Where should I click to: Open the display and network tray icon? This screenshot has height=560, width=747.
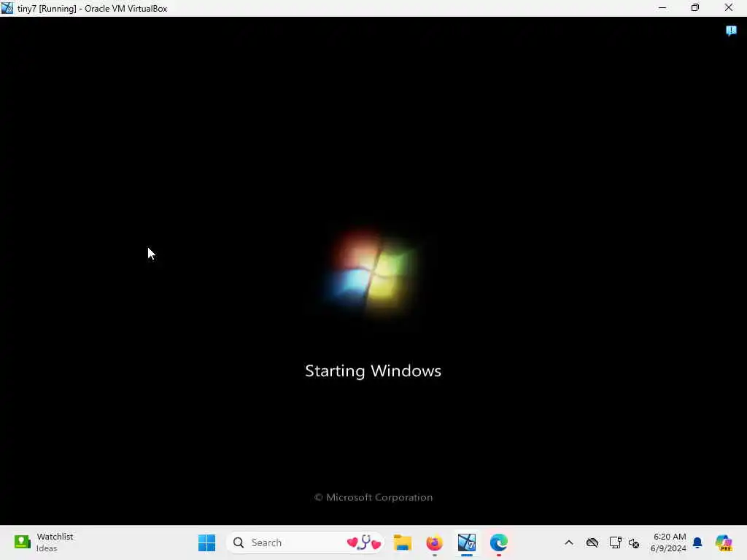[615, 542]
